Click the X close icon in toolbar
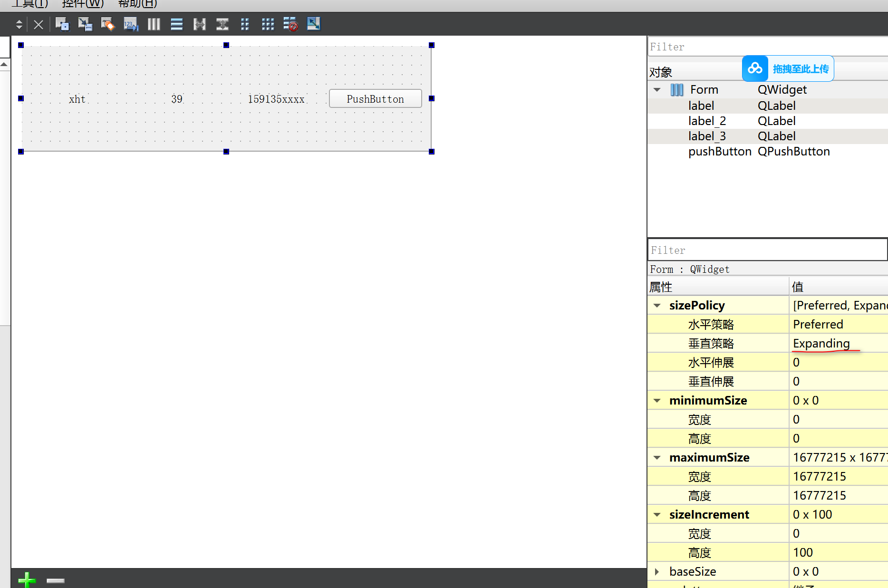 [x=39, y=24]
